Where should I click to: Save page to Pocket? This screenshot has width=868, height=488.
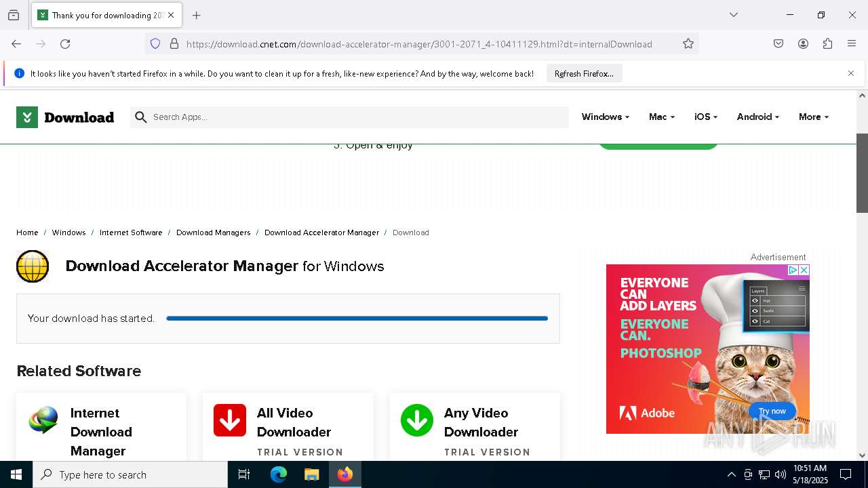(x=778, y=44)
